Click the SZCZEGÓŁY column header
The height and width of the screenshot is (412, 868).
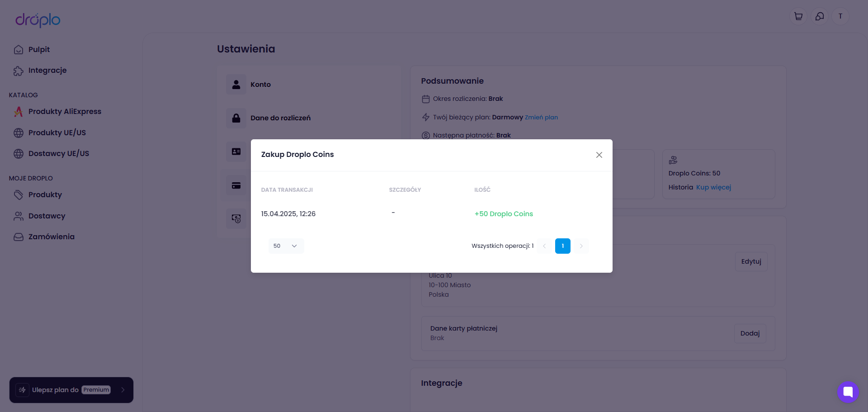(405, 190)
